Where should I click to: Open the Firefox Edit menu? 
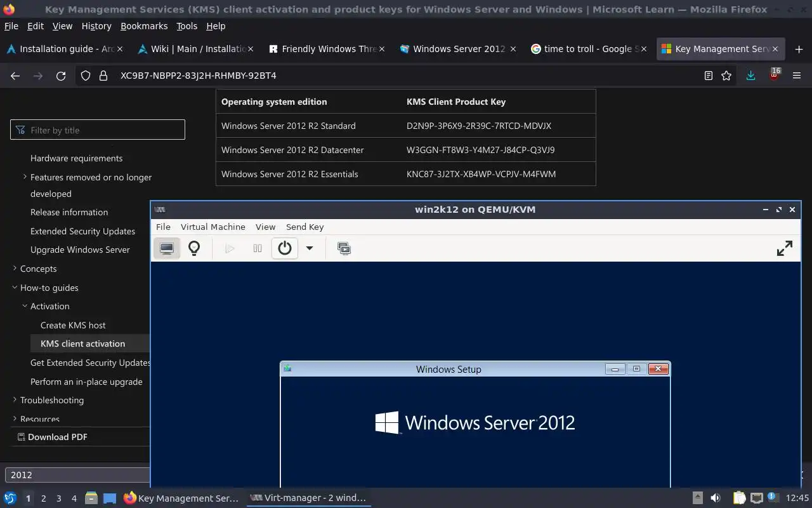coord(36,26)
